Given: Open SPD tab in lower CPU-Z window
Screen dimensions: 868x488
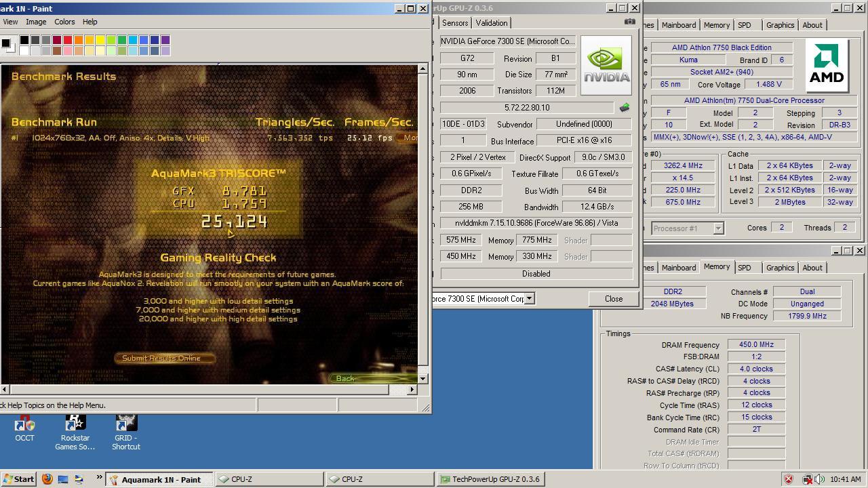Looking at the screenshot, I should (745, 268).
